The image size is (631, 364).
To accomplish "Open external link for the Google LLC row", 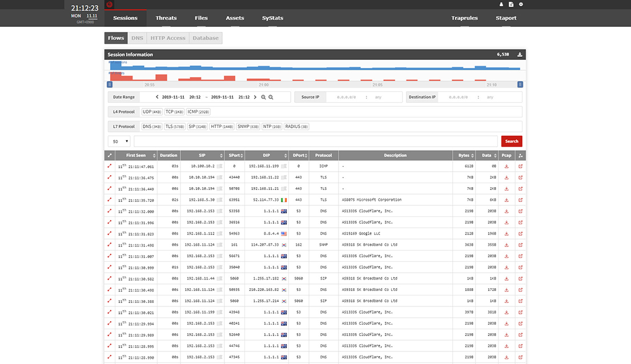I will [520, 234].
